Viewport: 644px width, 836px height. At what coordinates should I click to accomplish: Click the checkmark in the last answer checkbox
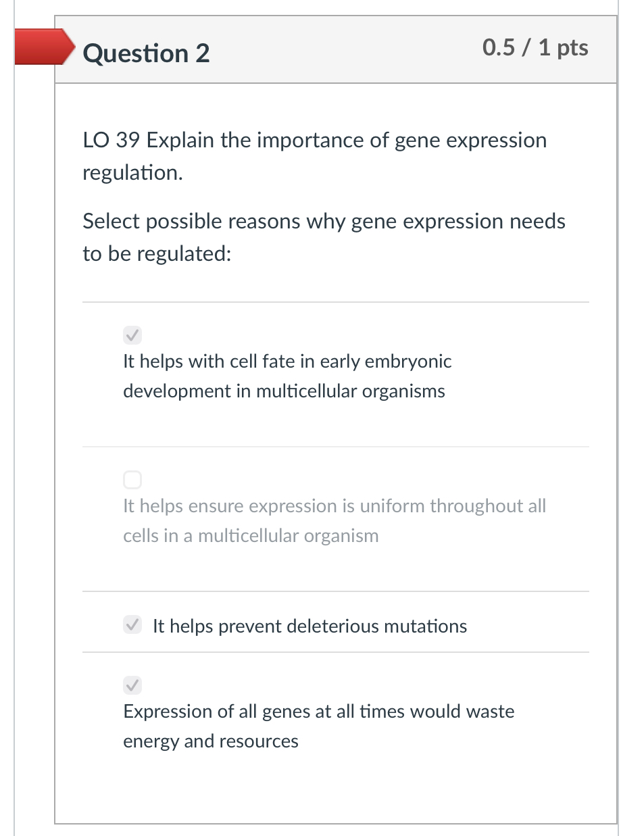(x=132, y=685)
